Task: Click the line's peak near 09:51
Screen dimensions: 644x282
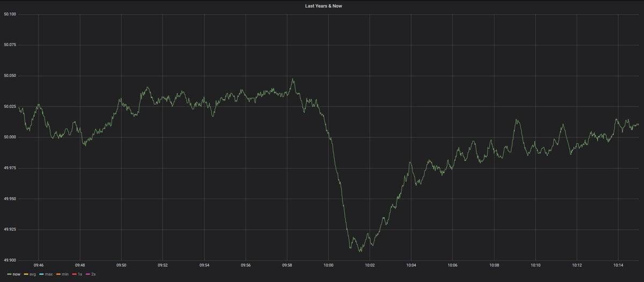Action: [x=147, y=87]
